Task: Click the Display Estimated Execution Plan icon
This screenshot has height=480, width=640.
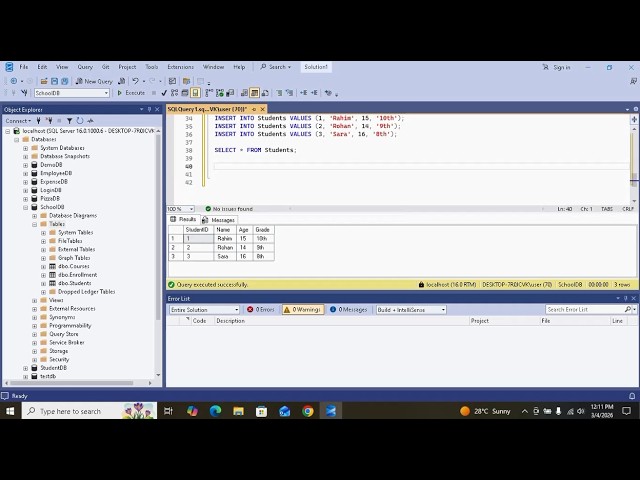Action: [174, 93]
